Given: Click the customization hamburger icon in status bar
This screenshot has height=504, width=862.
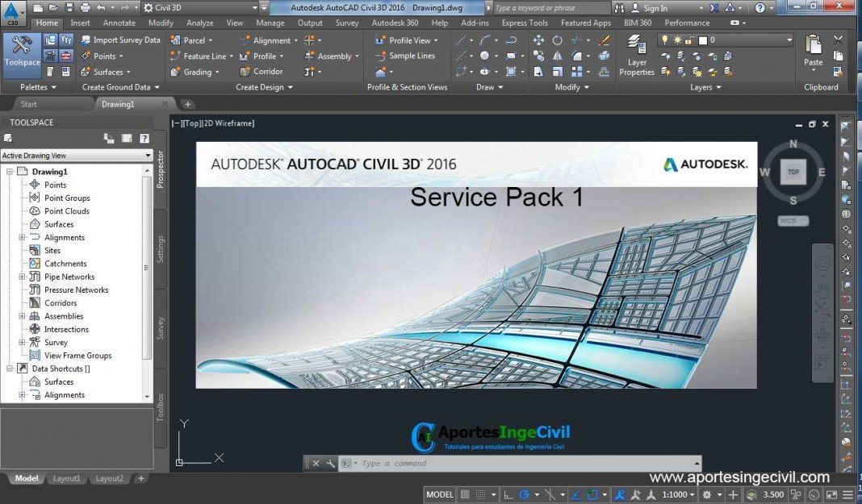Looking at the screenshot, I should [x=849, y=494].
